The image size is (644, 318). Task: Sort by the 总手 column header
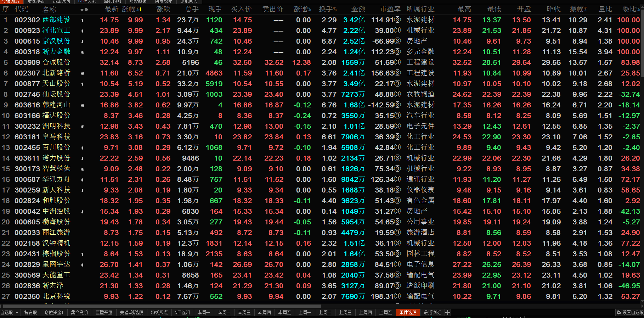[x=192, y=9]
